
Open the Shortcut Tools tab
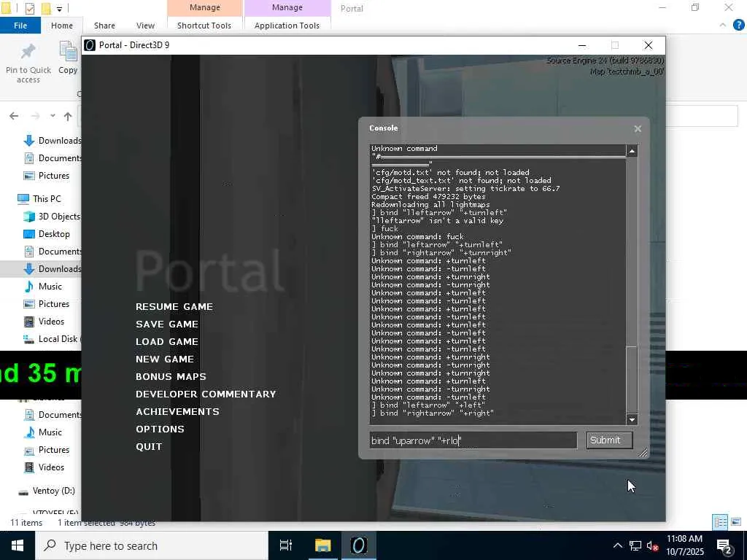(204, 26)
